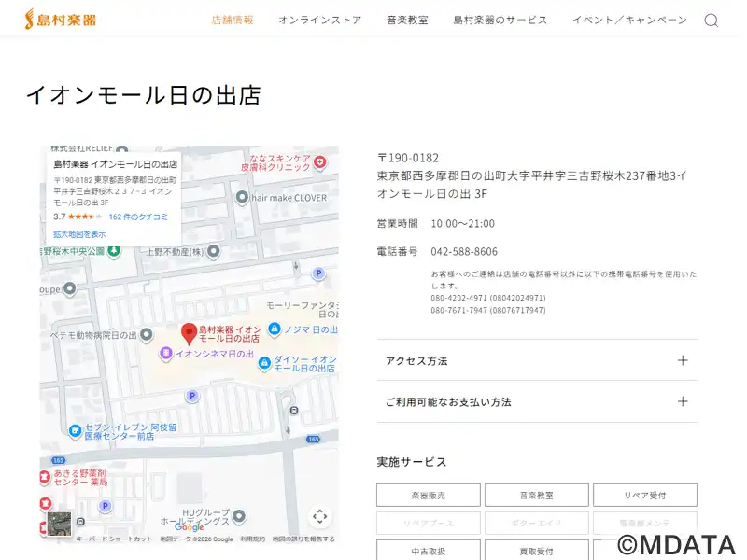Switch map to satellite view thumbnail
This screenshot has width=747, height=560.
point(59,524)
